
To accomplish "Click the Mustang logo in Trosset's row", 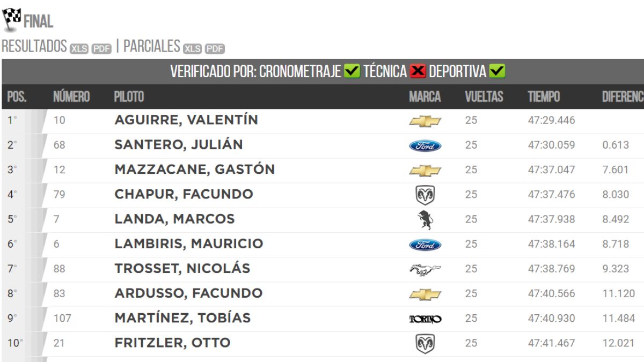I will coord(425,269).
